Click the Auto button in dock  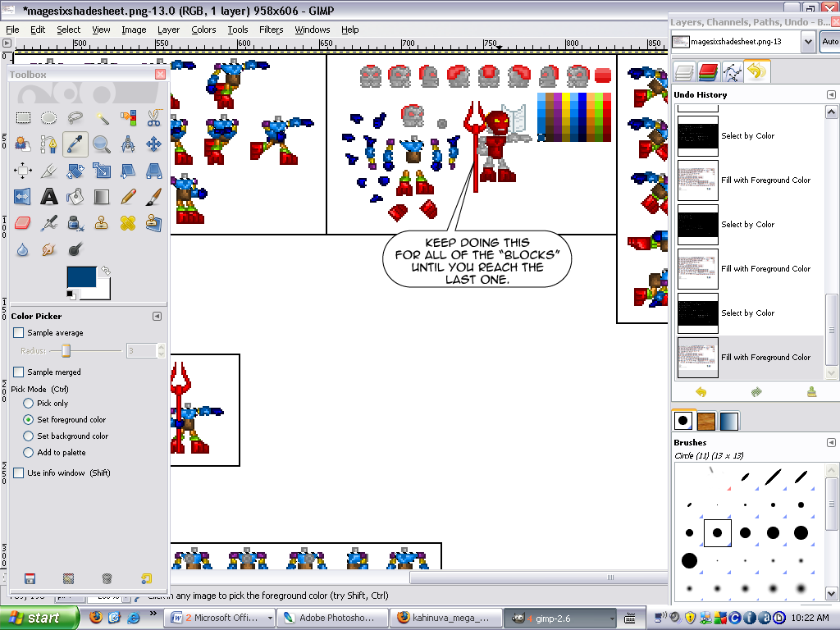pos(830,42)
